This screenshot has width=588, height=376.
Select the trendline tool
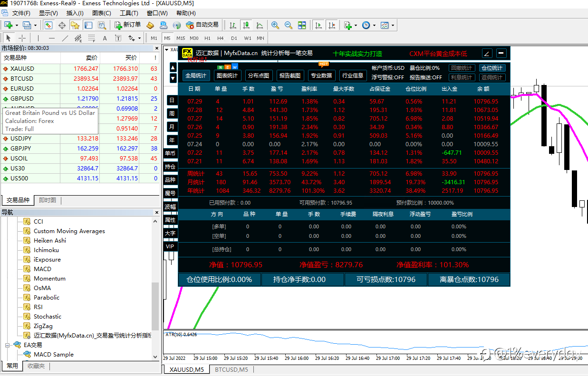click(x=65, y=38)
